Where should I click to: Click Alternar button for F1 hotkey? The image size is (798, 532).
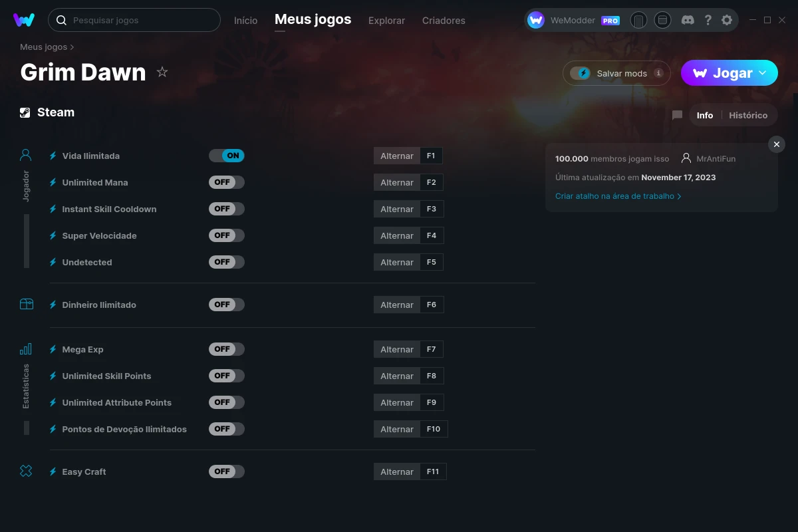click(397, 156)
